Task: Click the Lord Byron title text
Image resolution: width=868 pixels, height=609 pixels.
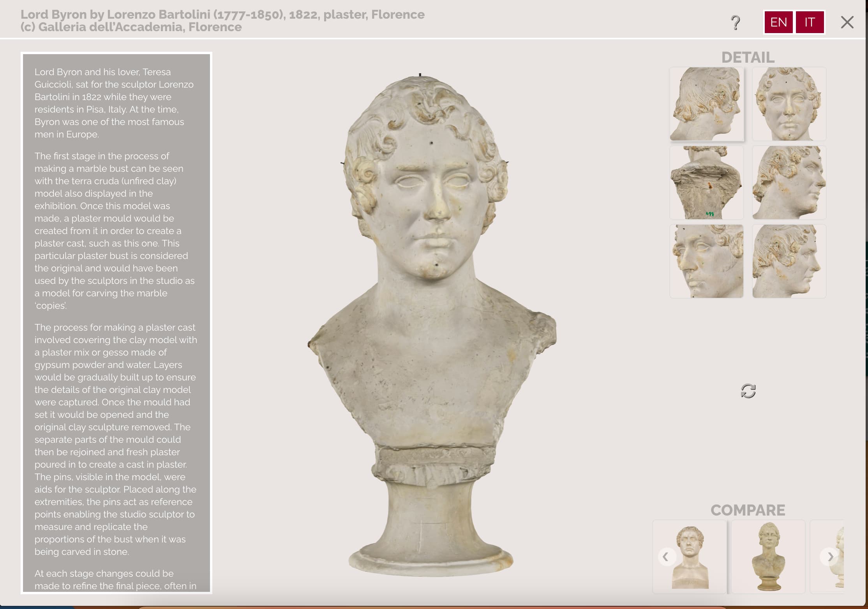Action: click(x=221, y=15)
